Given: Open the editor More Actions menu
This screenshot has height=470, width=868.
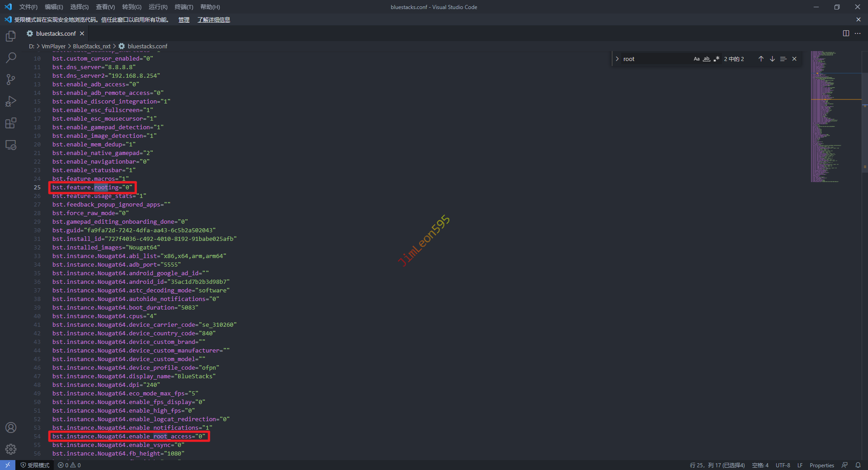Looking at the screenshot, I should [858, 33].
